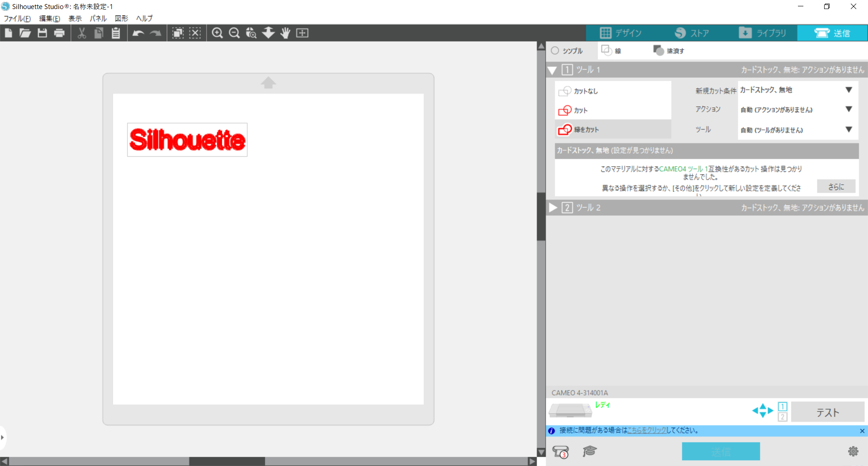Click the horizontal scrollbar thumb
This screenshot has height=466, width=868.
pos(227,461)
